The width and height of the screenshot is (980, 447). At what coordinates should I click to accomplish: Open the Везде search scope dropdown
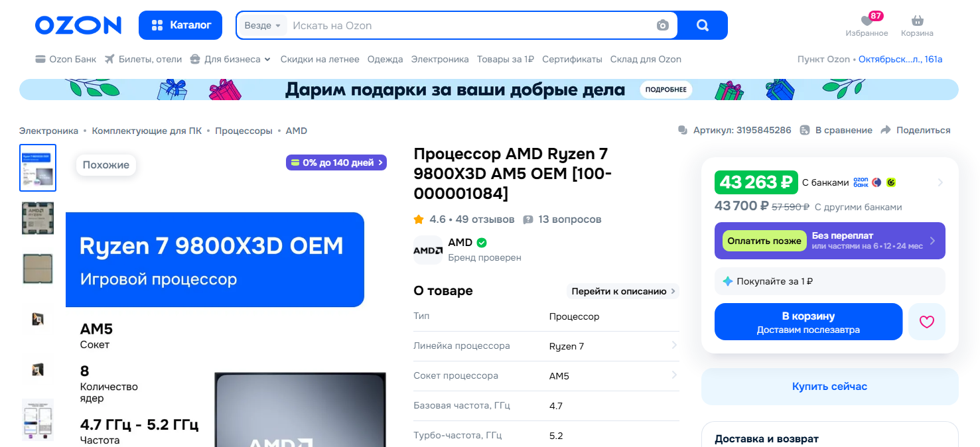tap(263, 25)
